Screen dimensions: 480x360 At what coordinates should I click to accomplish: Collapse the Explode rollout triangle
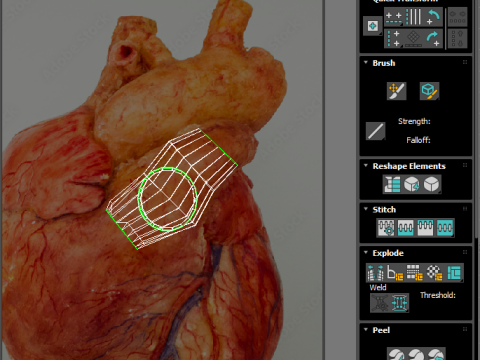click(366, 252)
